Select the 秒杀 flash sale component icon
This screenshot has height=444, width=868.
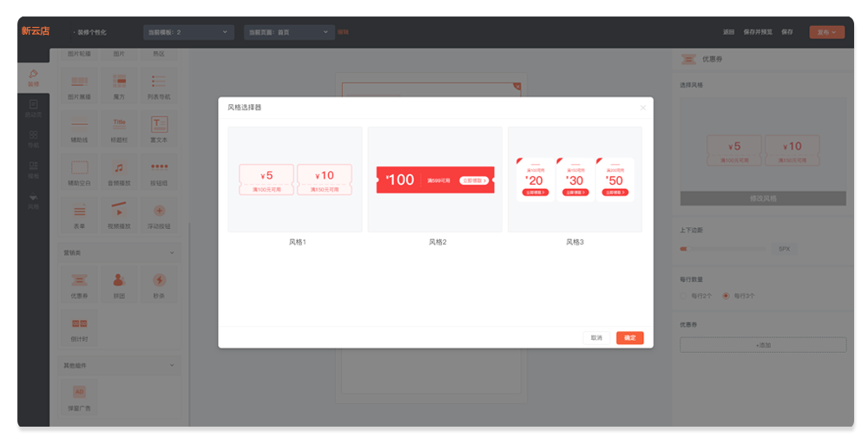160,281
